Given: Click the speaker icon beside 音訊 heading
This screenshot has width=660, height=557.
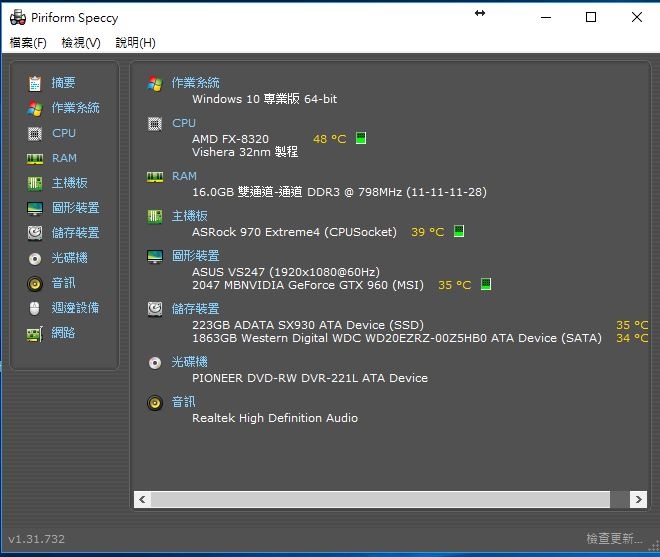Looking at the screenshot, I should tap(154, 403).
